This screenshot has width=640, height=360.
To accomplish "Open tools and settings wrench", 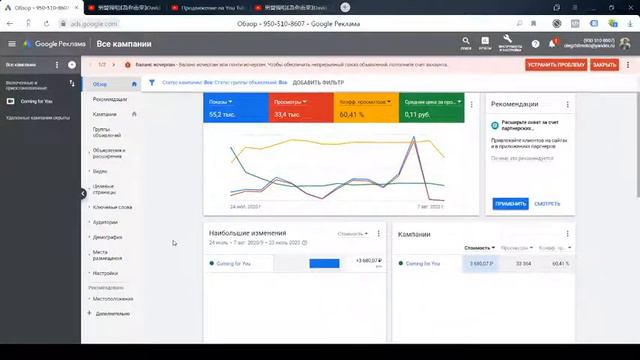I will click(x=509, y=42).
